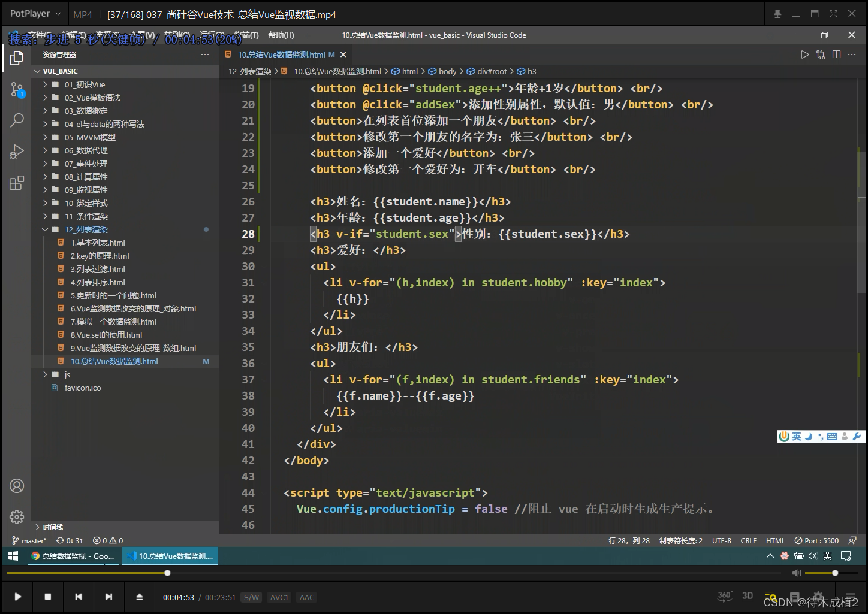Switch to the Chrome 总结数据监视 taskbar item
This screenshot has width=868, height=614.
point(73,556)
